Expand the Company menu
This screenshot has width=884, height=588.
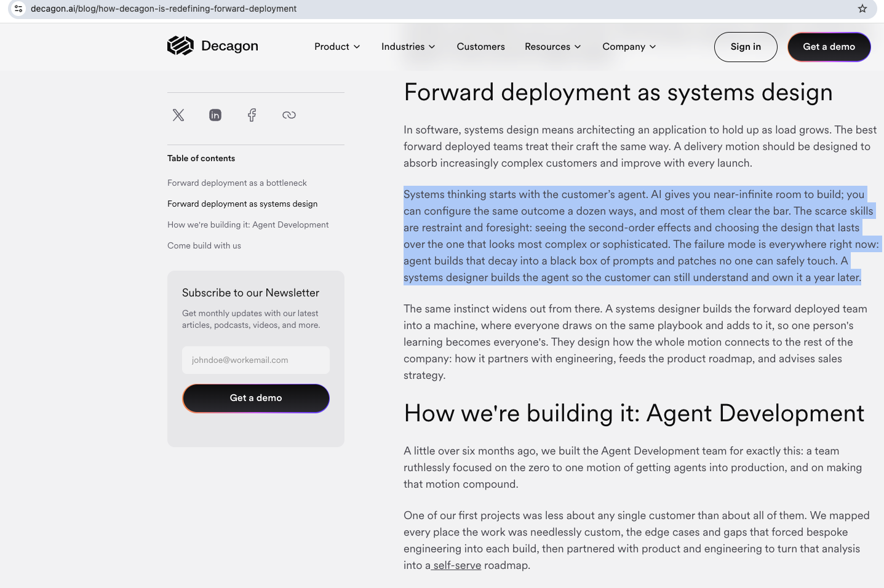tap(629, 47)
